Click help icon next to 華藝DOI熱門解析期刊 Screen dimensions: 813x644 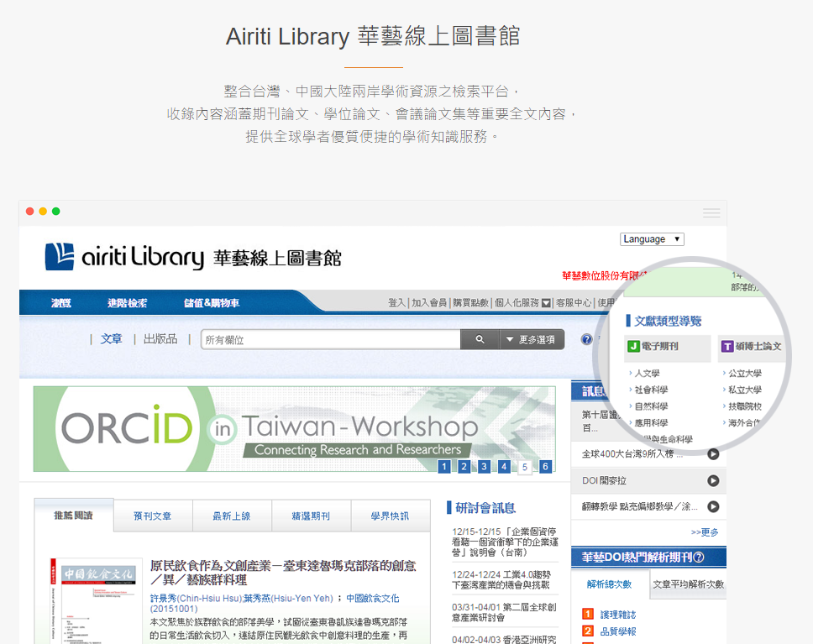(x=699, y=558)
